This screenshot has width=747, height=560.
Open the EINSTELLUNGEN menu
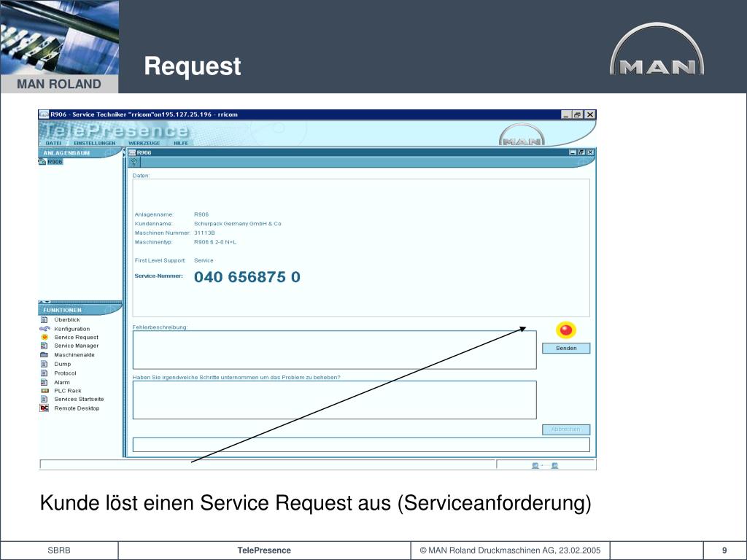pyautogui.click(x=94, y=143)
